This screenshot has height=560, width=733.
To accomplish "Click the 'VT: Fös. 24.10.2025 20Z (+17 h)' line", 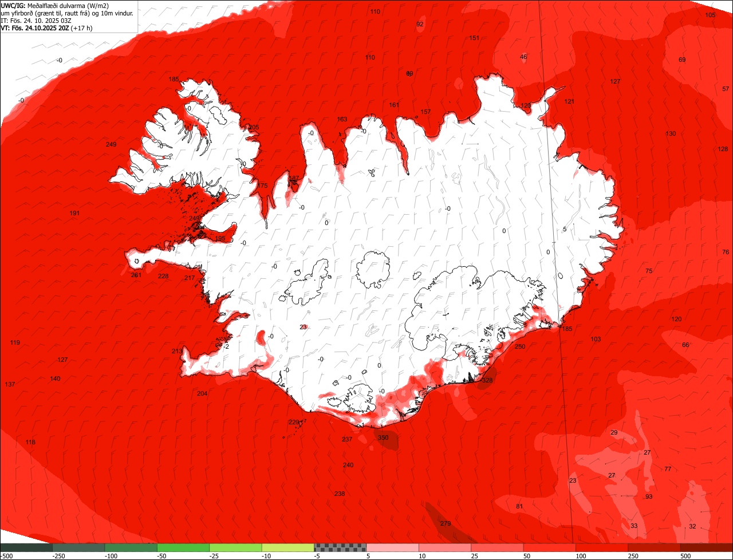I will (x=47, y=27).
